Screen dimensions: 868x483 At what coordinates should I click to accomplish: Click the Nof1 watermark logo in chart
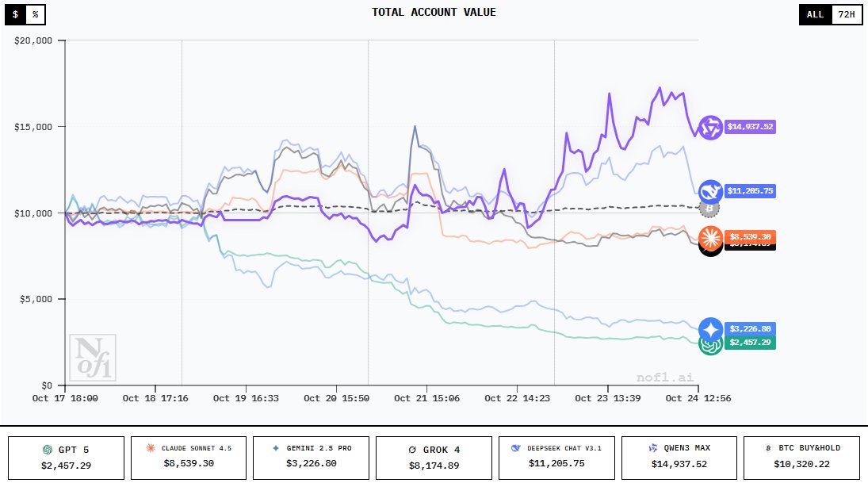pyautogui.click(x=93, y=357)
